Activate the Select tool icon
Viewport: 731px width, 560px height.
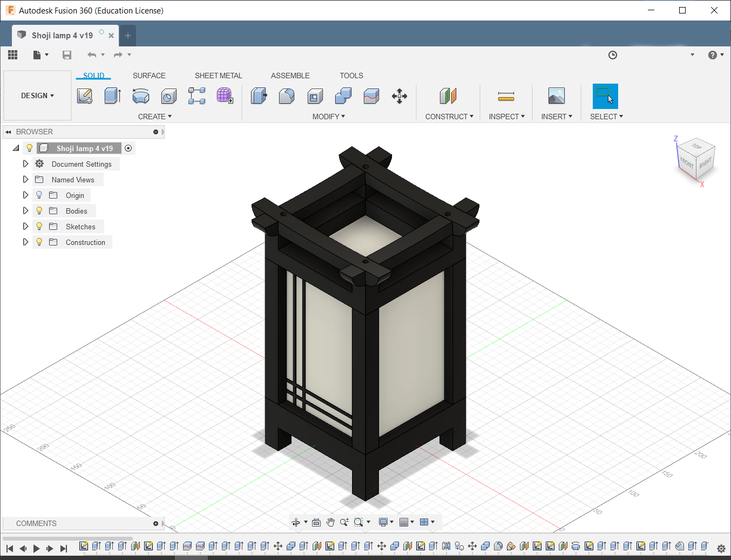605,96
